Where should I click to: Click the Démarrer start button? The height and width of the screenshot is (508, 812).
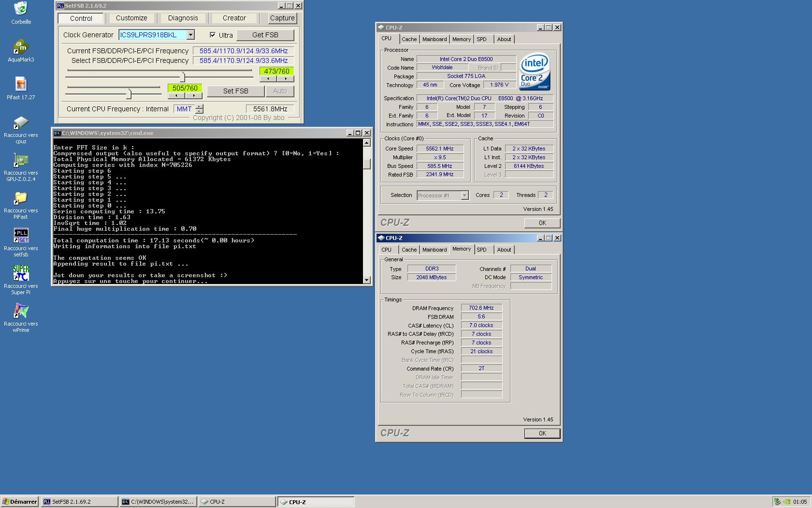[20, 502]
